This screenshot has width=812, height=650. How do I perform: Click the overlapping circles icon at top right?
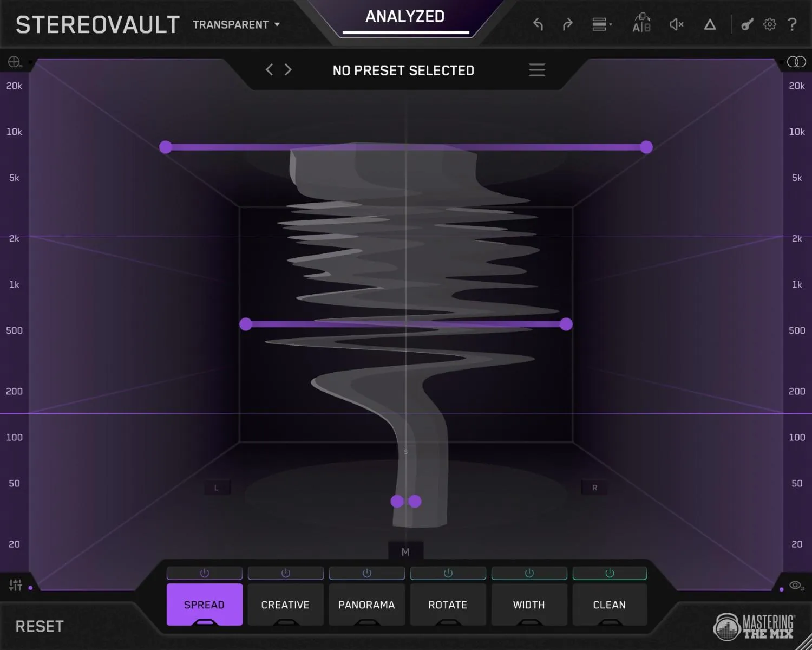[796, 62]
